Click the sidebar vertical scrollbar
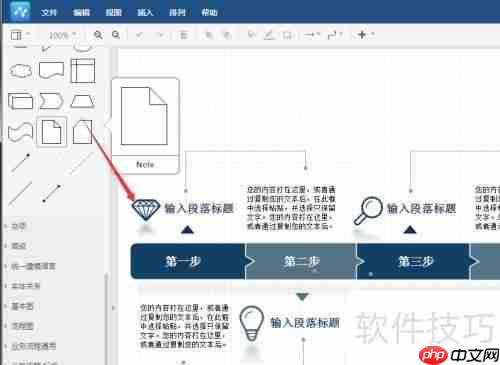 [x=106, y=317]
